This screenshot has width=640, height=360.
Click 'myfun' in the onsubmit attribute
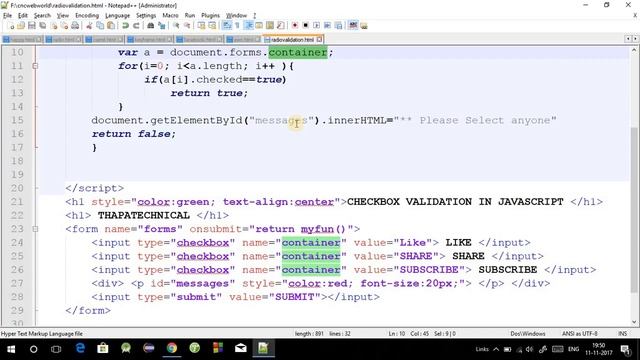coord(317,229)
